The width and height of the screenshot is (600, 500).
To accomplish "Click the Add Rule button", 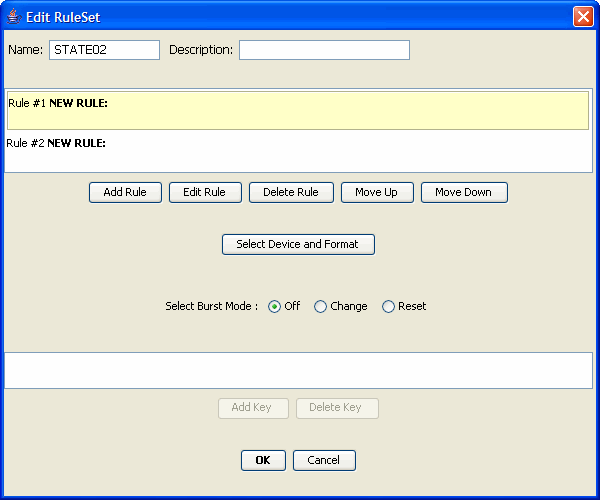I will point(125,192).
